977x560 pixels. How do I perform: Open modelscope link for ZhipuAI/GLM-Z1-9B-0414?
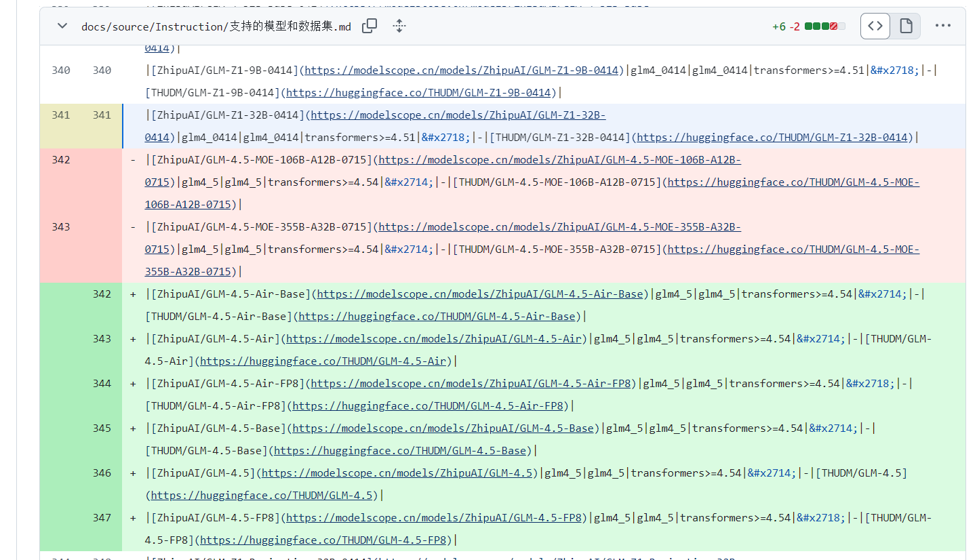(x=461, y=71)
